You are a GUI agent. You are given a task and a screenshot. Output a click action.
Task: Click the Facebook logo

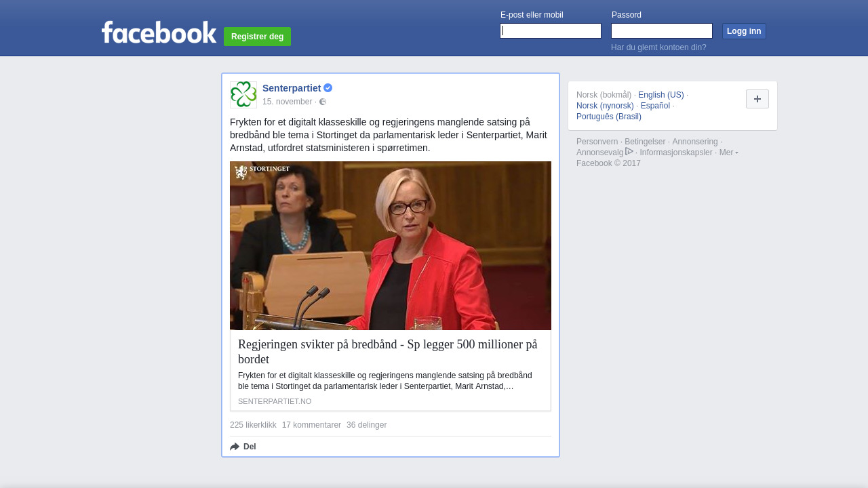tap(159, 33)
